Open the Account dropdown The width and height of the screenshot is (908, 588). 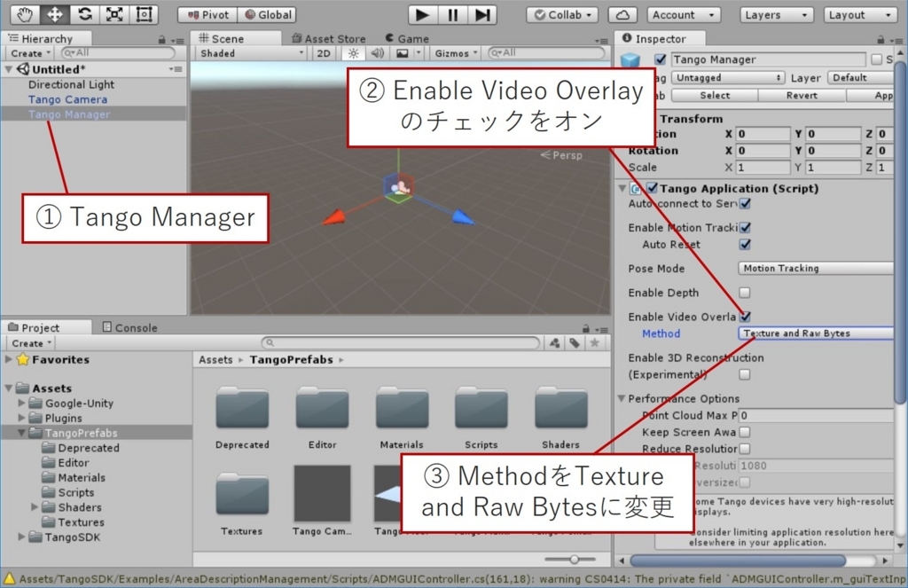coord(684,14)
